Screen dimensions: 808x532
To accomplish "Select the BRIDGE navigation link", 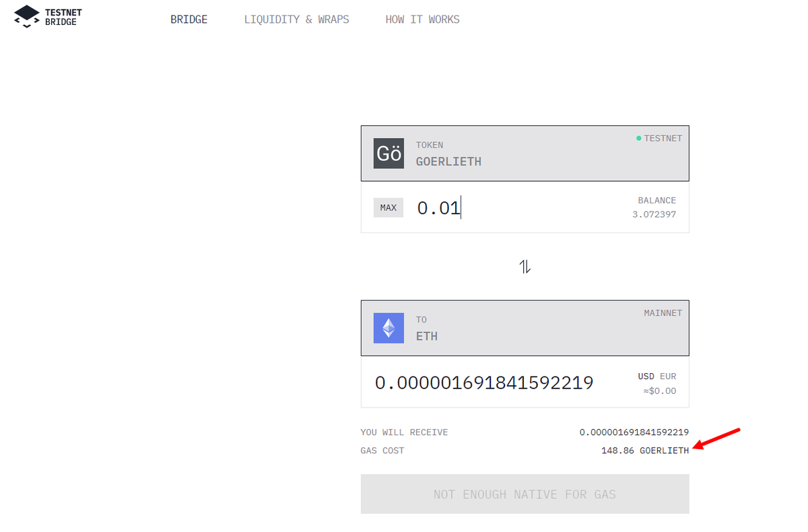I will click(x=189, y=19).
